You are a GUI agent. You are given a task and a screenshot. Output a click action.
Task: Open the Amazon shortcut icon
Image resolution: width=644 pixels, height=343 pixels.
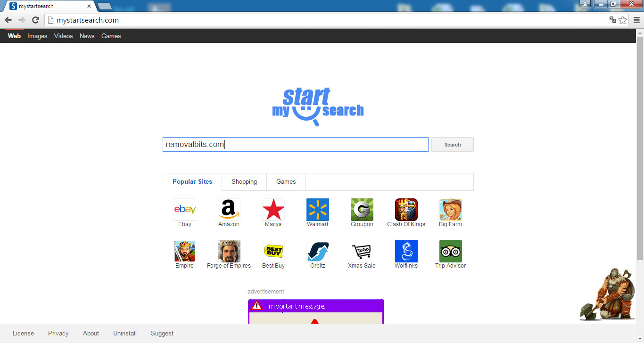coord(229,210)
